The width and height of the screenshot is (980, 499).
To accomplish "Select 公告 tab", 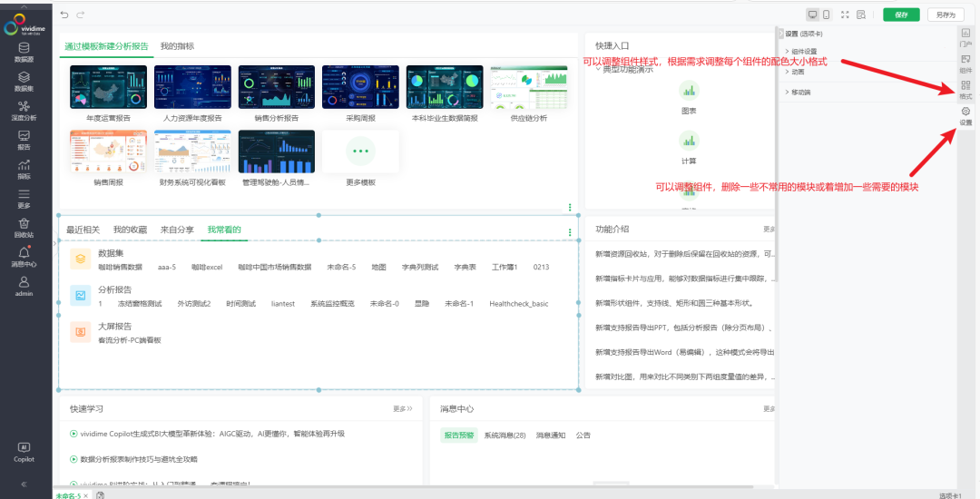I will tap(583, 435).
